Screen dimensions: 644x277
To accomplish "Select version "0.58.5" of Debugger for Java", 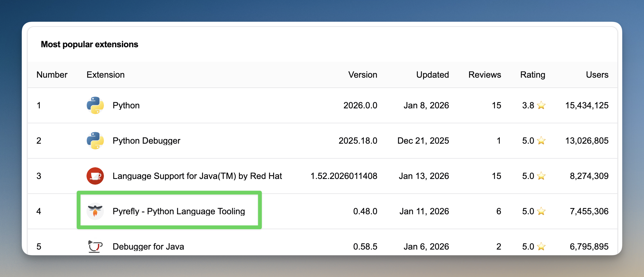I will pyautogui.click(x=365, y=247).
